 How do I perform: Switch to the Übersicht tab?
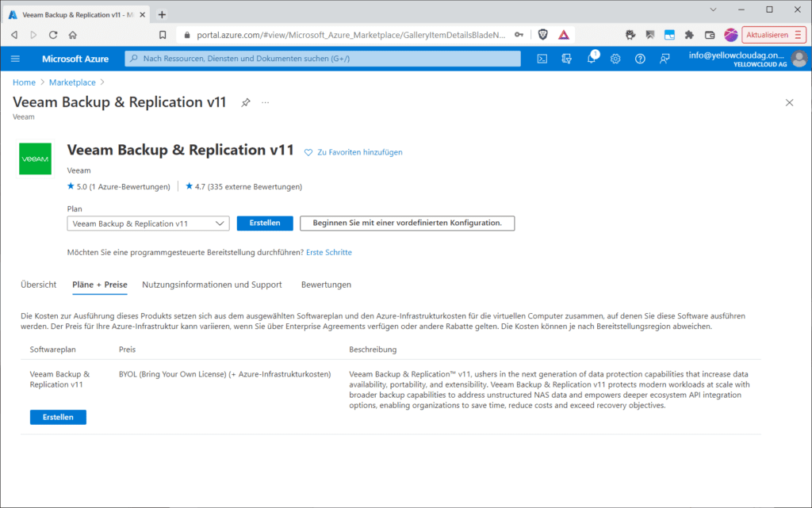pos(38,285)
